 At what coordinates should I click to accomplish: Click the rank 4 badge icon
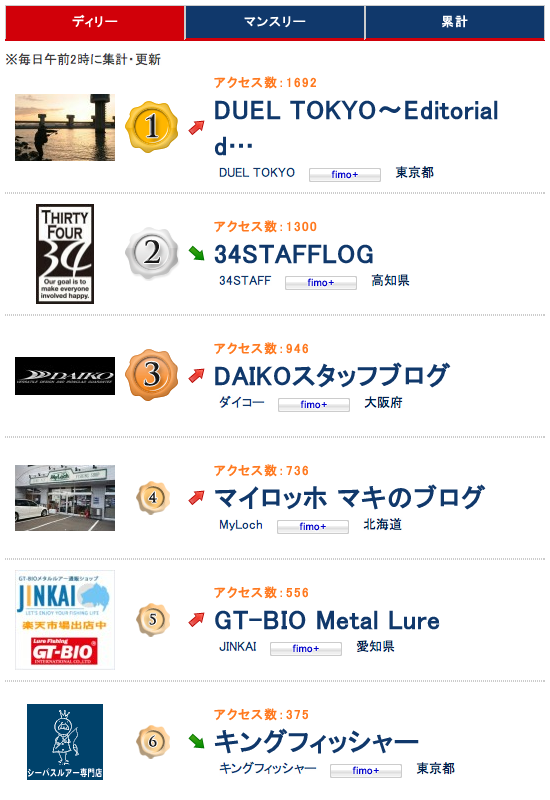153,497
